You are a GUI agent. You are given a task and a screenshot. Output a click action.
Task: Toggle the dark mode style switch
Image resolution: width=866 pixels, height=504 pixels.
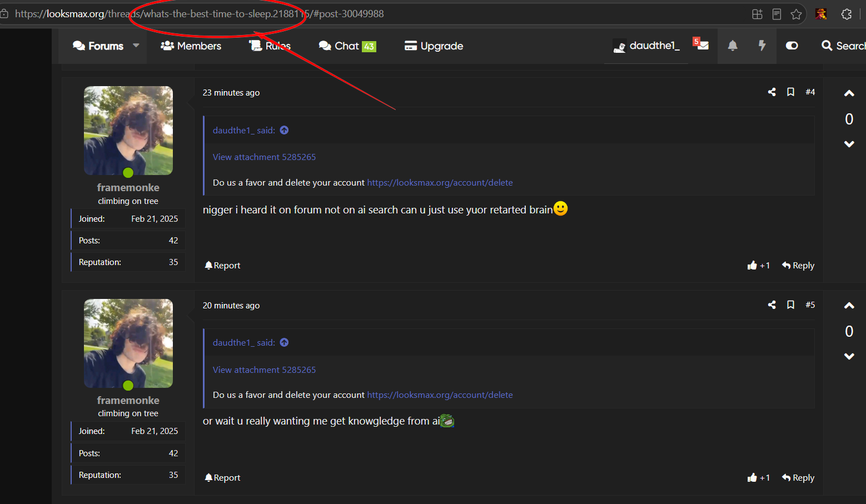click(x=792, y=46)
